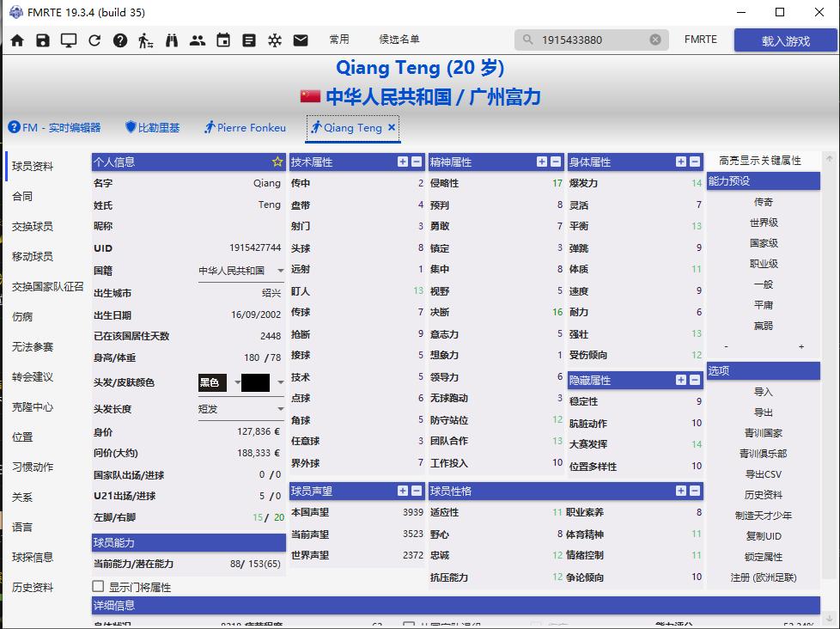Click the snowflake freeze icon
The height and width of the screenshot is (629, 840).
pyautogui.click(x=275, y=39)
